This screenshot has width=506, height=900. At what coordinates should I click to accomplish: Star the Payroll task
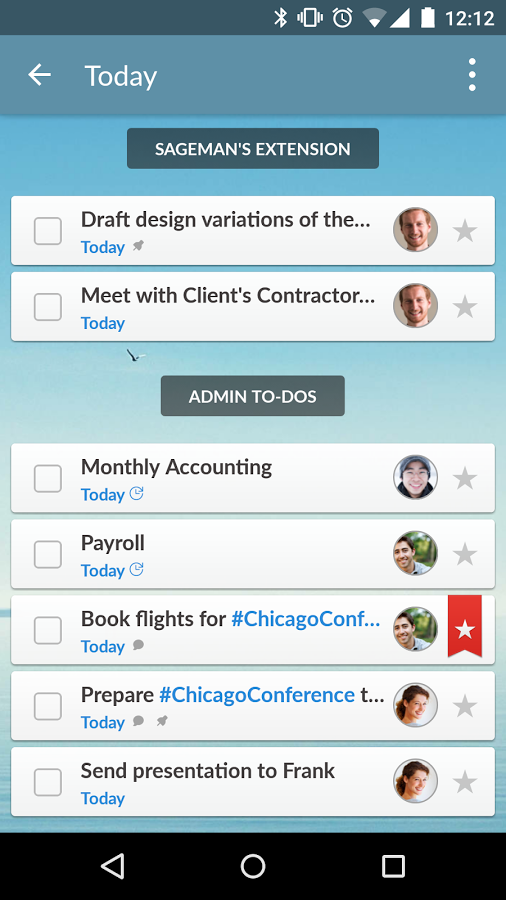pyautogui.click(x=465, y=554)
